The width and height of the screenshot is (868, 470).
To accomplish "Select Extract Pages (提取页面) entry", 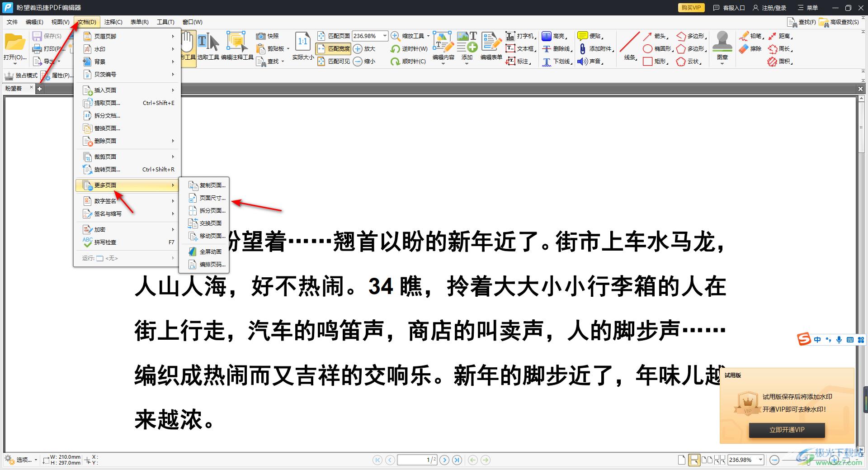I will 127,103.
